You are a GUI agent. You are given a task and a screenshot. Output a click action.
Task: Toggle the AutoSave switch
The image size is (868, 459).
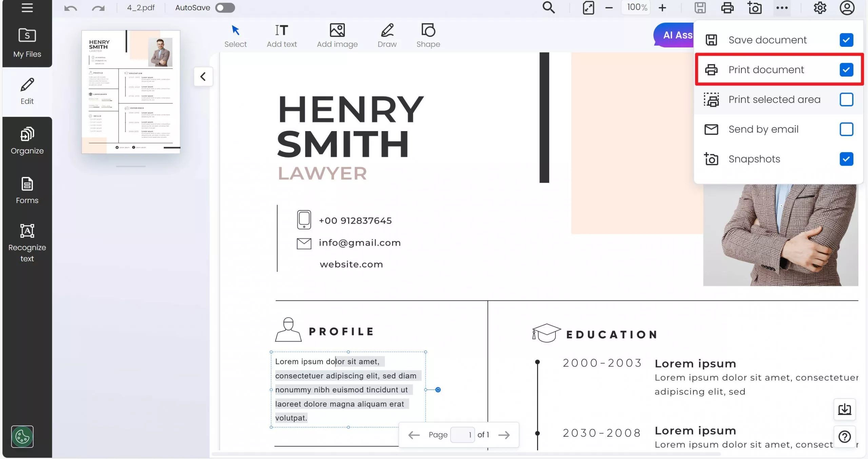tap(225, 7)
